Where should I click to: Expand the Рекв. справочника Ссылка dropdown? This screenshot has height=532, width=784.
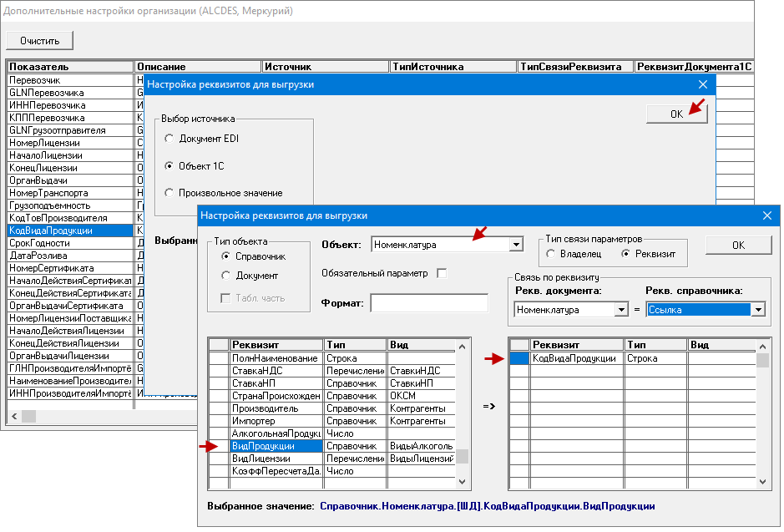click(758, 310)
